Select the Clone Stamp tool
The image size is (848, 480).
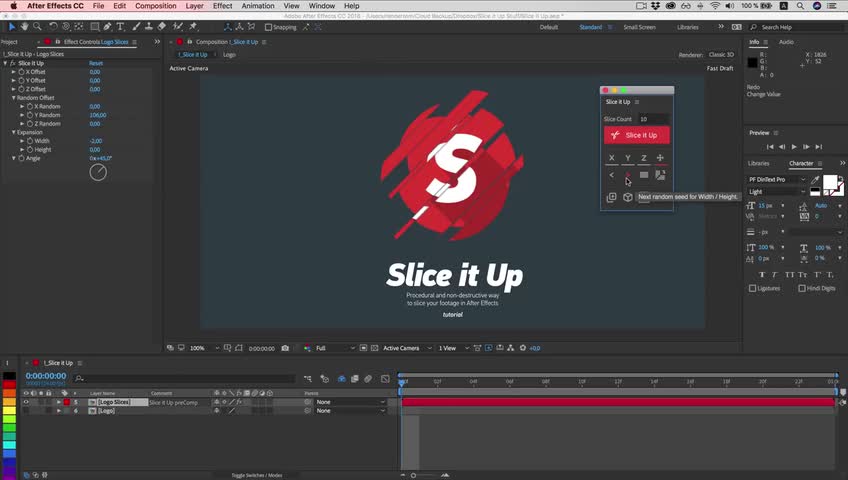point(149,26)
